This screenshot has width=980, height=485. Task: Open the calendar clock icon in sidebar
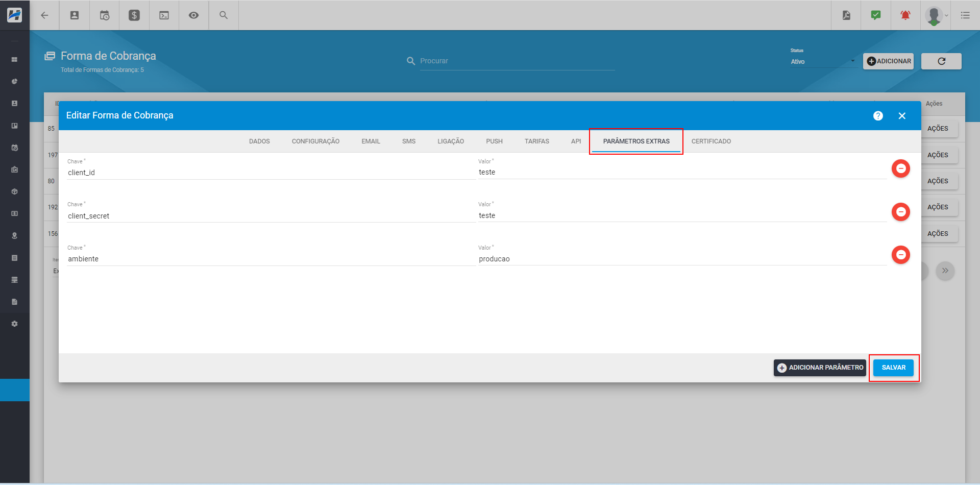[14, 148]
